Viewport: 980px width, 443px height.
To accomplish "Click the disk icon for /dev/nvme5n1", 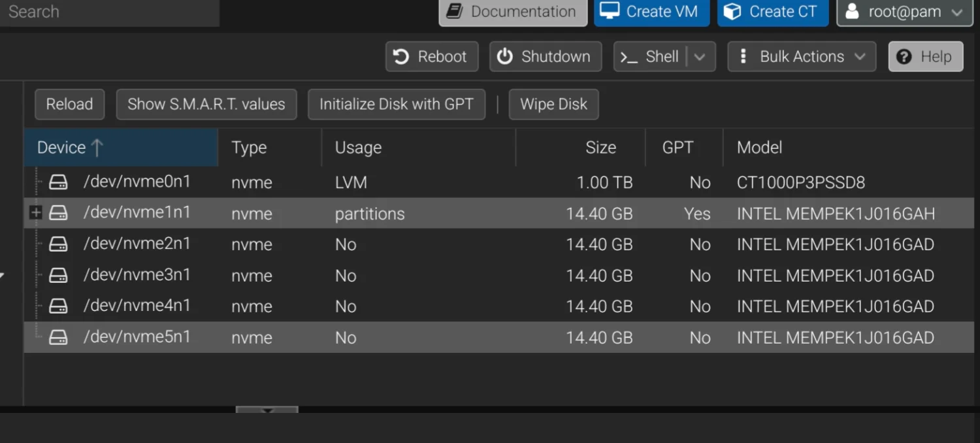I will (x=59, y=337).
